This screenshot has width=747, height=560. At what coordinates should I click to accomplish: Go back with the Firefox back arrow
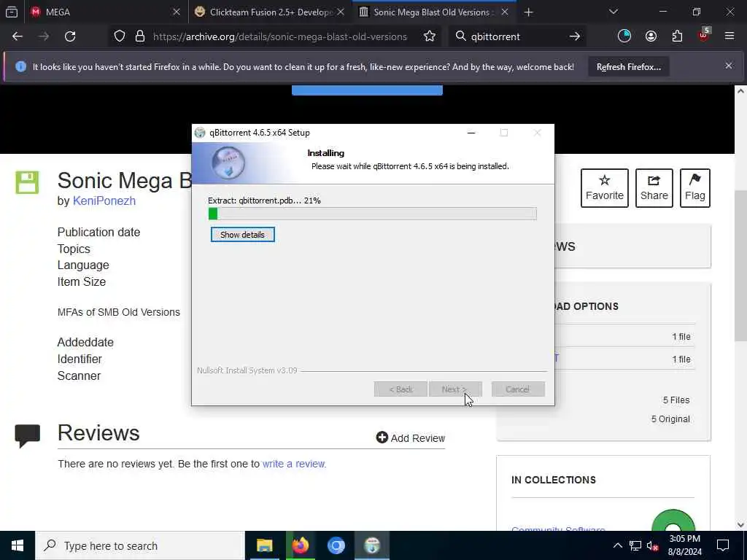point(18,36)
